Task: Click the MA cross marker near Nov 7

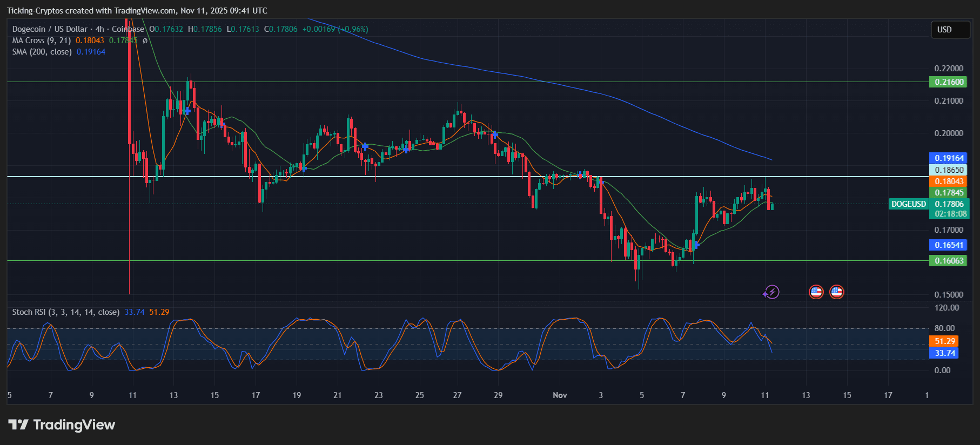Action: pos(696,245)
